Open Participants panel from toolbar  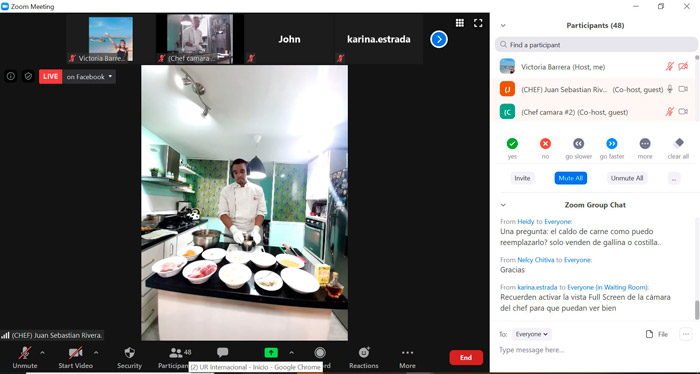pos(175,358)
